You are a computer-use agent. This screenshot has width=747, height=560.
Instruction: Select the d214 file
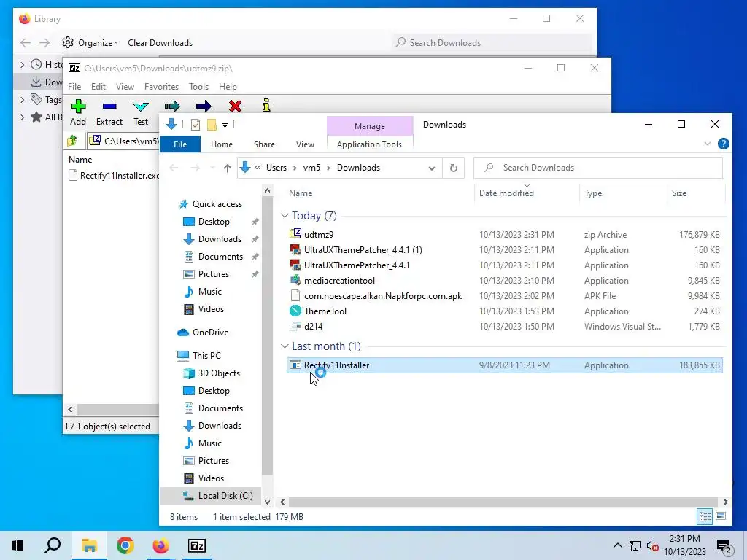(505, 326)
